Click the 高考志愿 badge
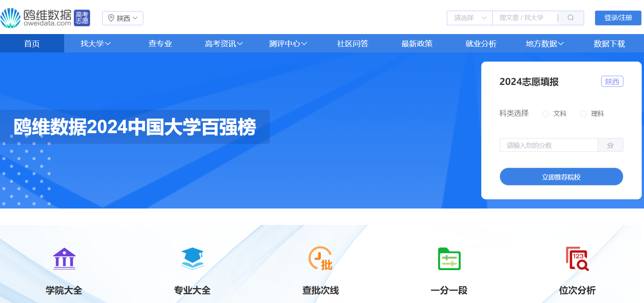This screenshot has height=303, width=644. [x=82, y=18]
